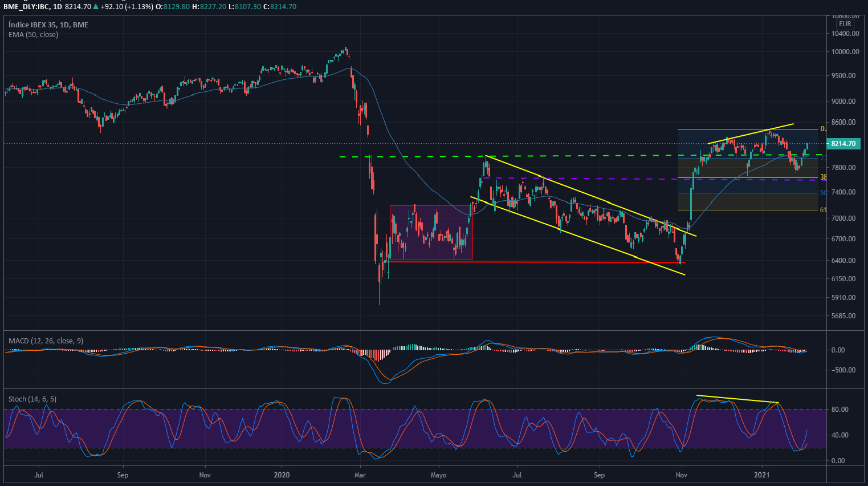The image size is (868, 486).
Task: Click the 40.00 Stoch axis label
Action: pos(840,435)
